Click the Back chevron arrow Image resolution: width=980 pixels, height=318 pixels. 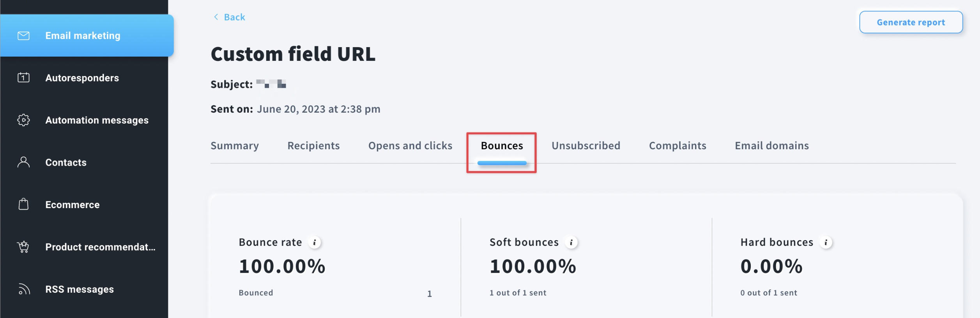click(x=216, y=17)
